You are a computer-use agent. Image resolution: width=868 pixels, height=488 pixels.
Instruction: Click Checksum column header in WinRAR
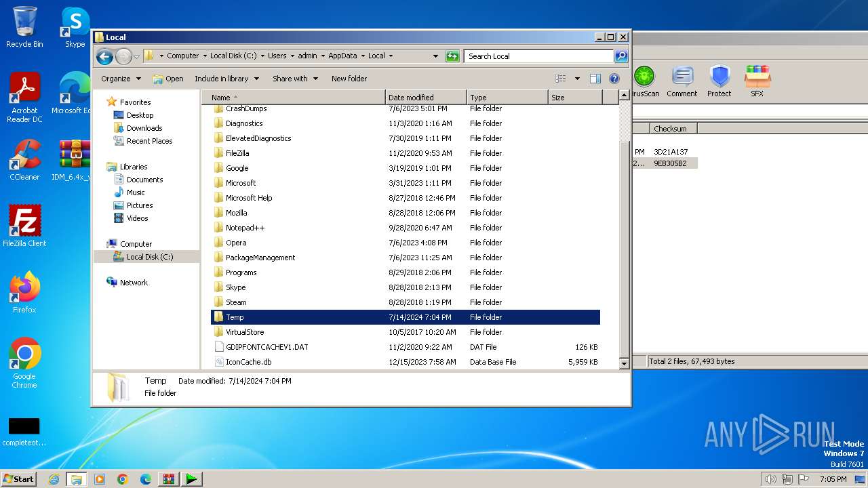[x=673, y=128]
